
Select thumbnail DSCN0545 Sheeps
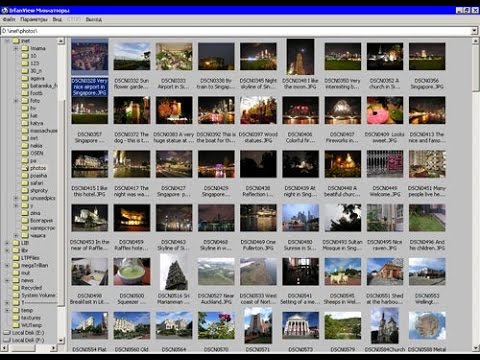coord(343,271)
